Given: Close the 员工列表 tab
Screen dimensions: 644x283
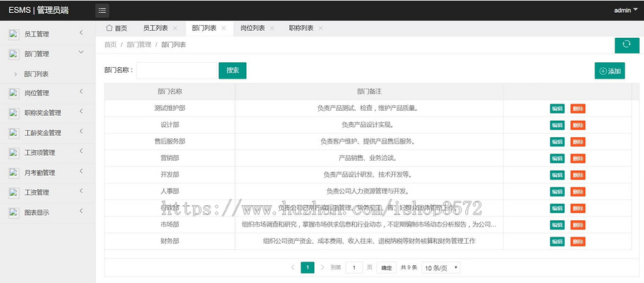Looking at the screenshot, I should [x=175, y=29].
